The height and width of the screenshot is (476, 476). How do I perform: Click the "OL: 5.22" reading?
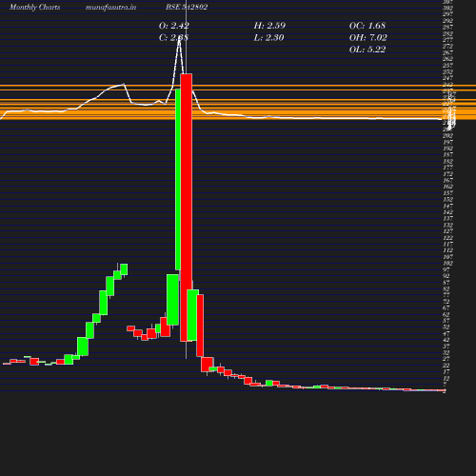[x=367, y=50]
